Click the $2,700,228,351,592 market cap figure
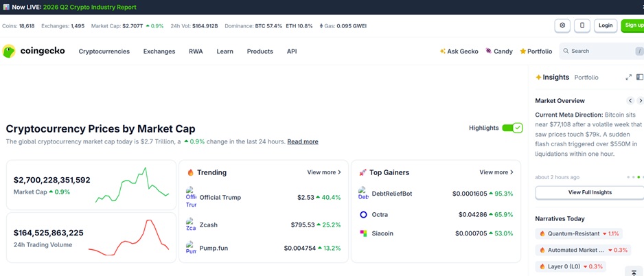Image resolution: width=644 pixels, height=276 pixels. click(x=51, y=180)
